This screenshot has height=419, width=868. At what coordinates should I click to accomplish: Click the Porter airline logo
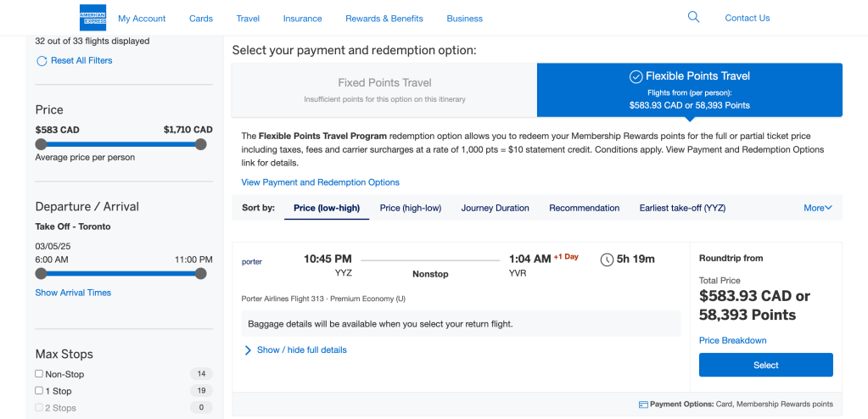pyautogui.click(x=252, y=262)
